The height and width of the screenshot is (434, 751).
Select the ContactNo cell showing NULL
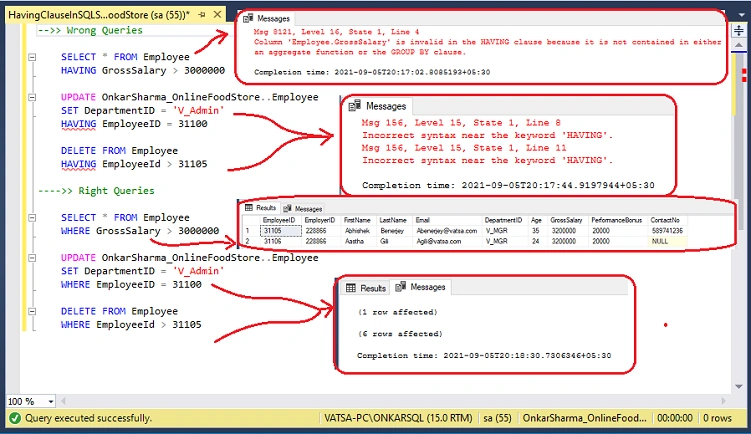click(x=667, y=241)
